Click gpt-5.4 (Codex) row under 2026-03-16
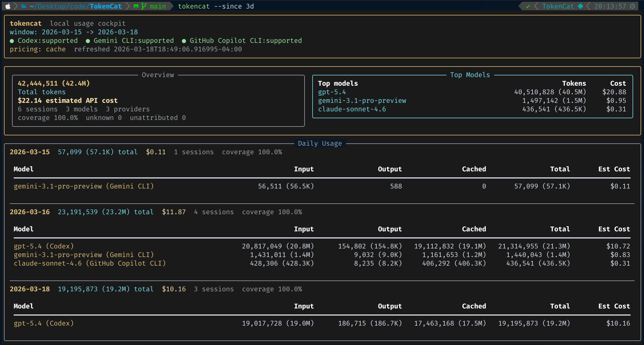The image size is (644, 345). [x=322, y=246]
